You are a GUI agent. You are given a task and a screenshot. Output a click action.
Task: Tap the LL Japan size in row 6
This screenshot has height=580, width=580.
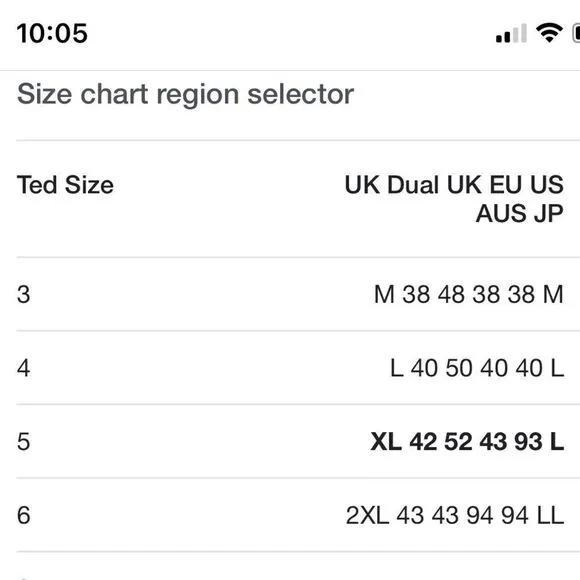pos(550,515)
